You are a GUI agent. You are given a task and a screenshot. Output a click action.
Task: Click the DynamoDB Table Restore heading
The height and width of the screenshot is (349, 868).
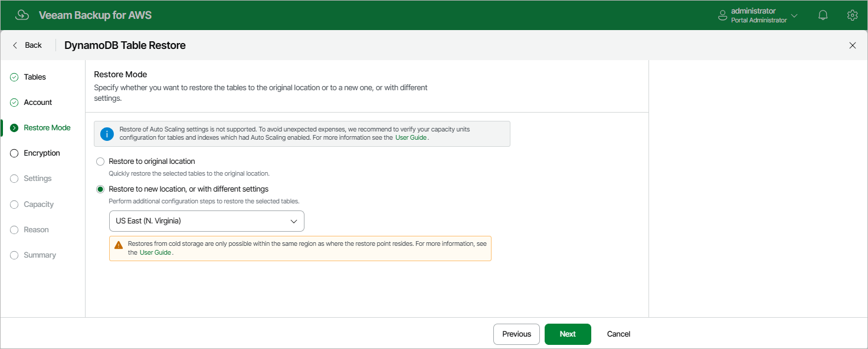(125, 45)
